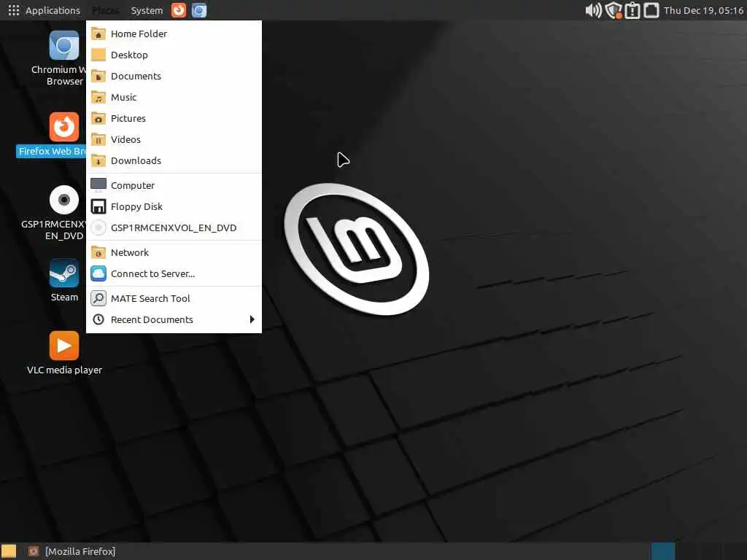Image resolution: width=747 pixels, height=560 pixels.
Task: Open the update manager shield icon
Action: pyautogui.click(x=614, y=10)
